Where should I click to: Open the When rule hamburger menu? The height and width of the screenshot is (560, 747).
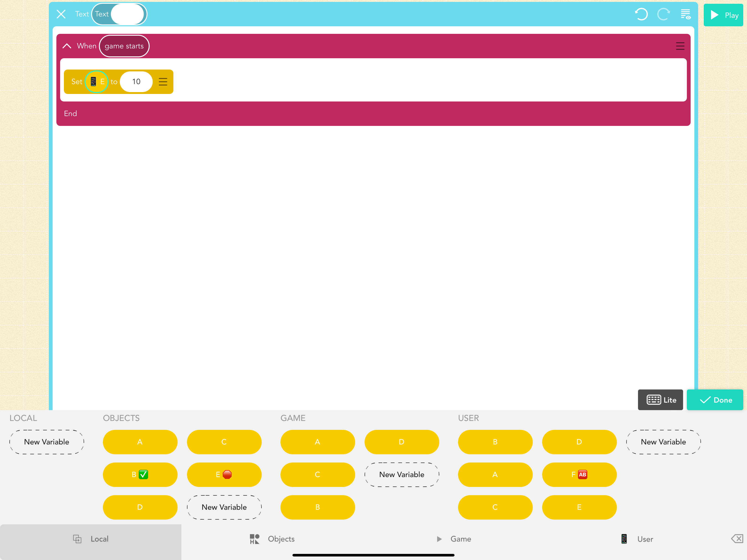click(x=680, y=46)
